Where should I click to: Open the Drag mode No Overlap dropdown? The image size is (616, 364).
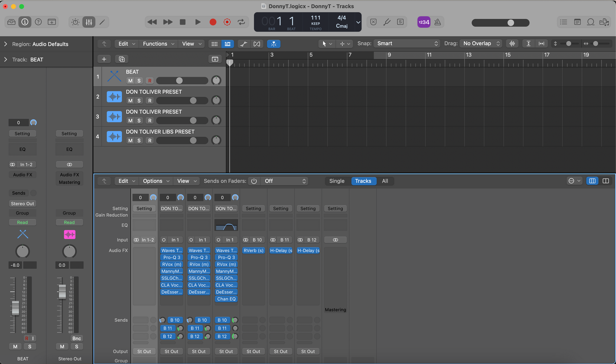[480, 43]
